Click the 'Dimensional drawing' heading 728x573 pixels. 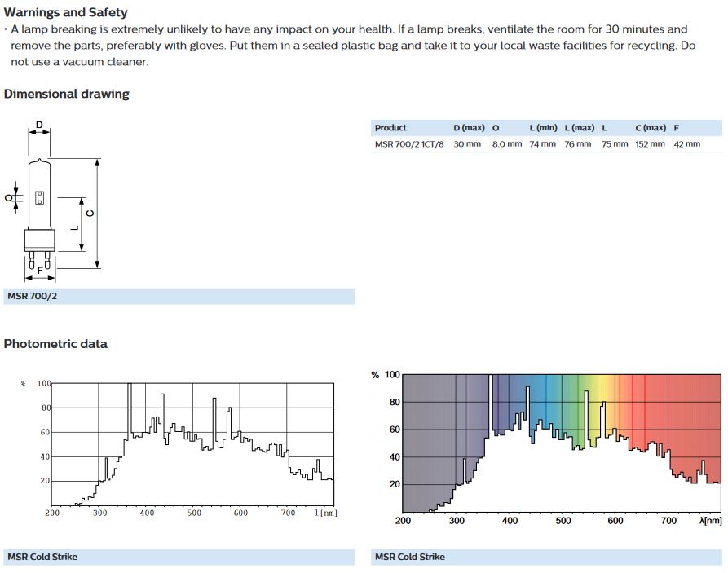66,94
